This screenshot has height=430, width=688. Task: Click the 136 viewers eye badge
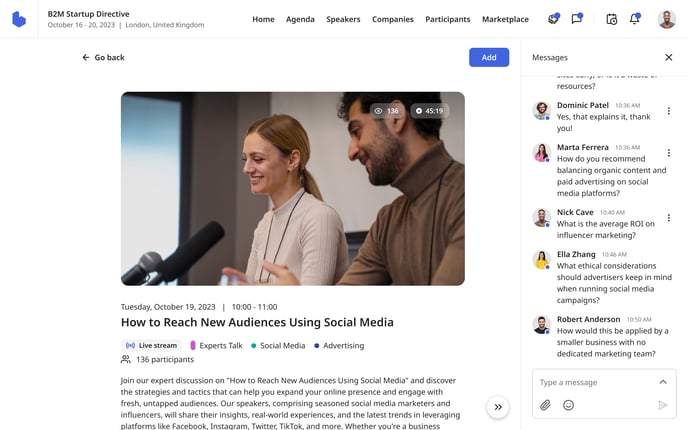tap(386, 111)
